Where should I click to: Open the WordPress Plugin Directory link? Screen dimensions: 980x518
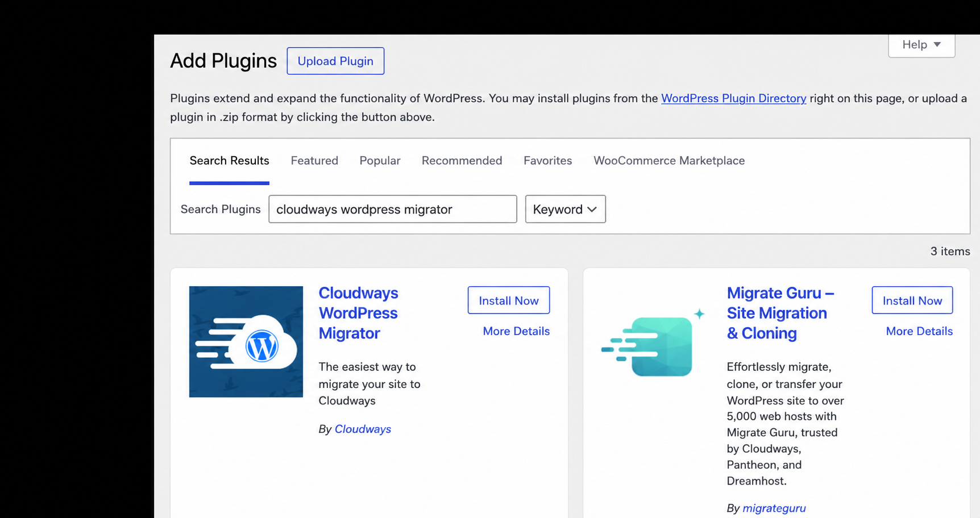(733, 98)
